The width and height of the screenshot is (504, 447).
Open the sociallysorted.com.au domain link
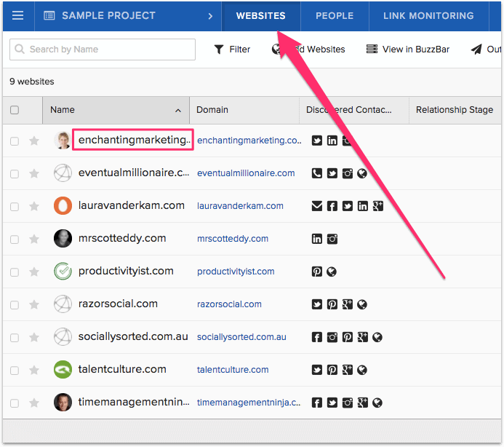(241, 337)
